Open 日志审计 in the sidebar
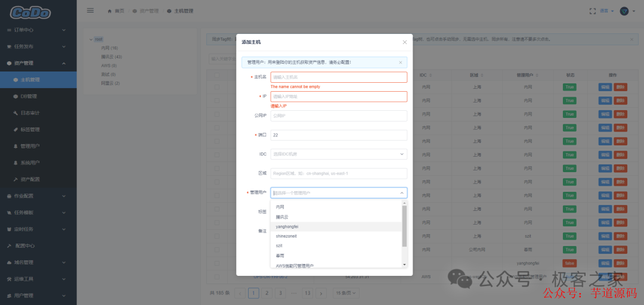644x305 pixels. coord(38,113)
